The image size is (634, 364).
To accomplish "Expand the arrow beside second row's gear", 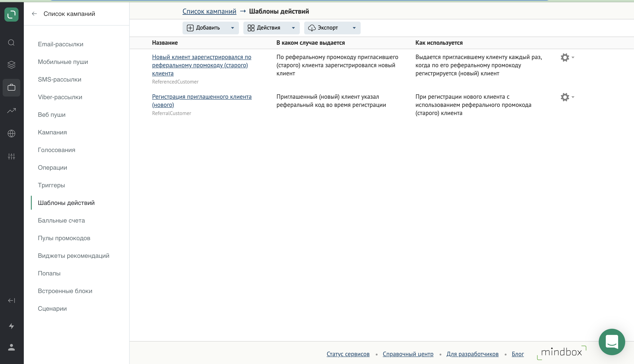I will (x=573, y=97).
